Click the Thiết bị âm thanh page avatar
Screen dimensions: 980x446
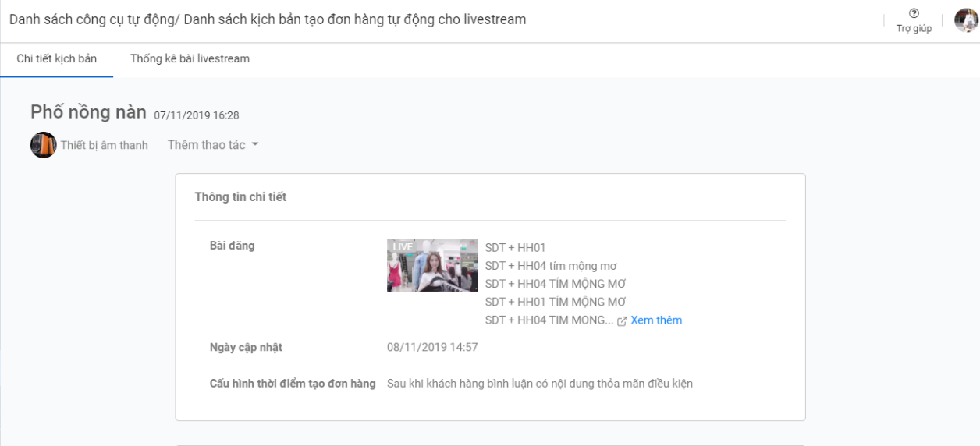tap(43, 145)
